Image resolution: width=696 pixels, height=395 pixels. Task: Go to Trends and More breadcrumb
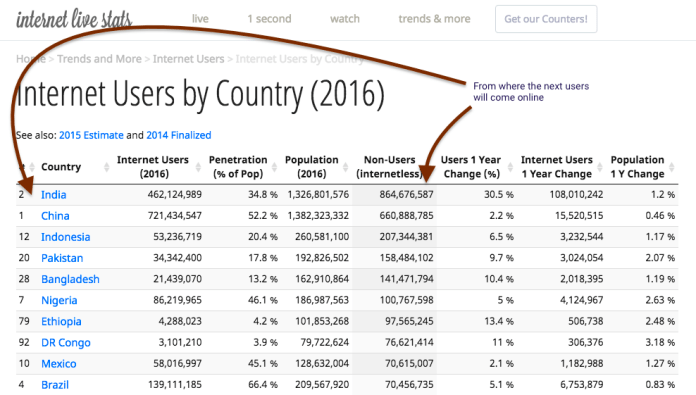(99, 59)
